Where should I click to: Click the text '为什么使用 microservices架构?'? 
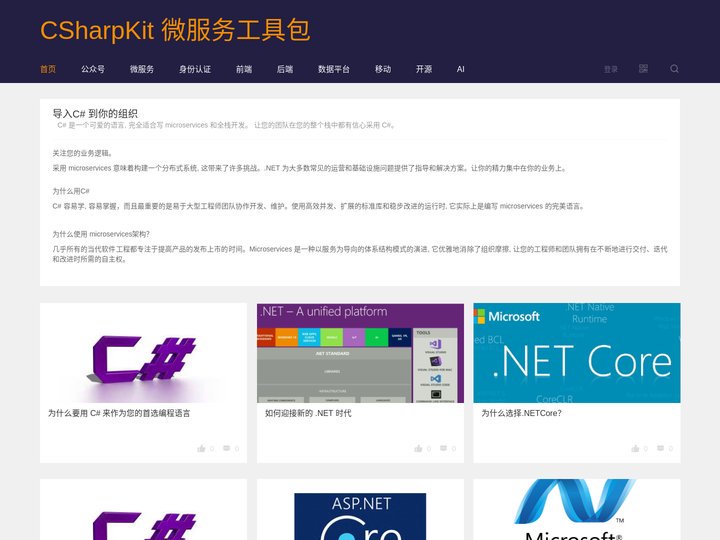101,234
